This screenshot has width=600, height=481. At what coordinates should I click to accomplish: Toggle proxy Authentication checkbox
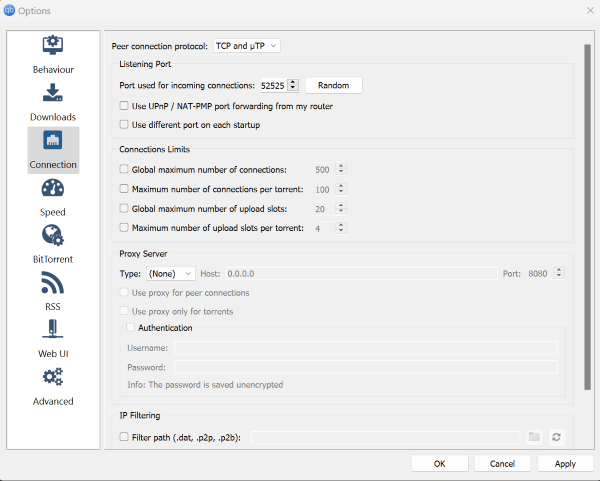(x=130, y=328)
